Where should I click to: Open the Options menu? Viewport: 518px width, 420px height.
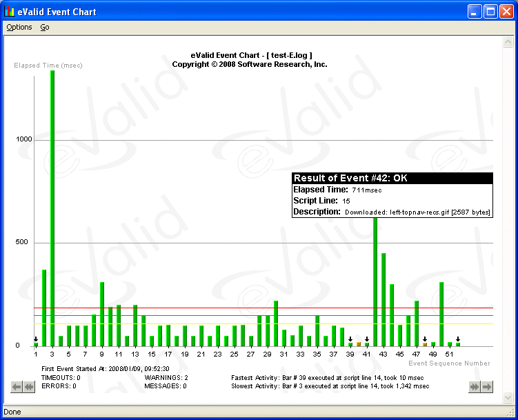(x=19, y=27)
